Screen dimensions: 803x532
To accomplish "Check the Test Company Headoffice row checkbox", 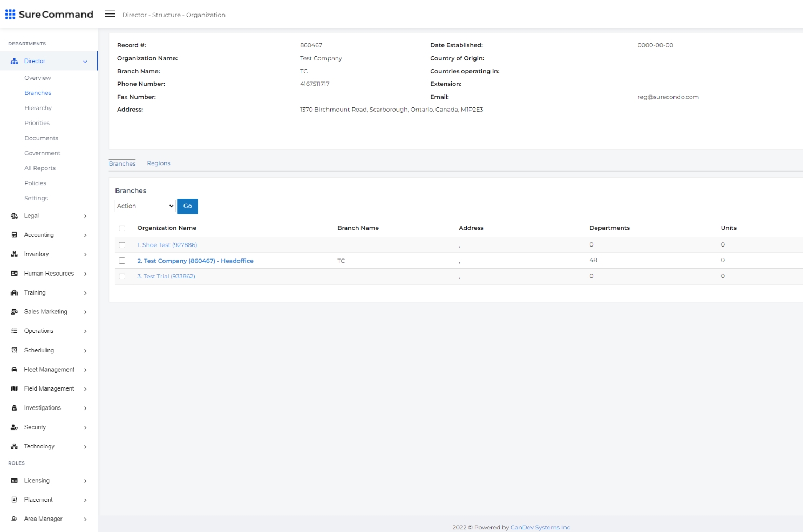I will click(x=122, y=261).
